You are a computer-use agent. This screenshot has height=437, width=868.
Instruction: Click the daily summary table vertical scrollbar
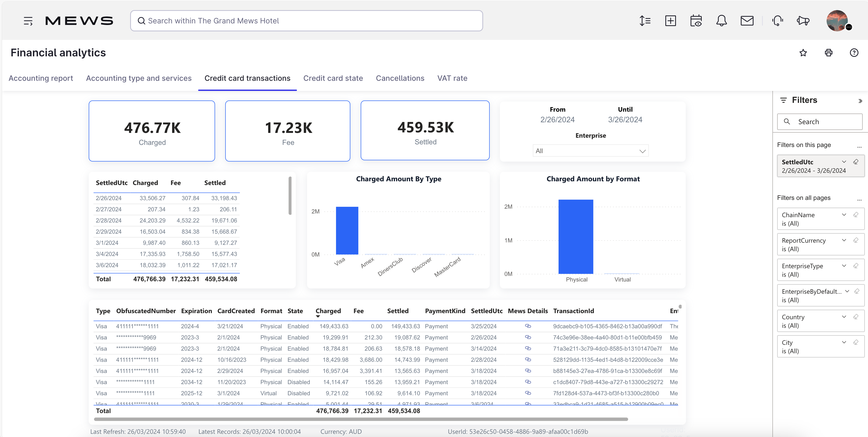tap(290, 196)
